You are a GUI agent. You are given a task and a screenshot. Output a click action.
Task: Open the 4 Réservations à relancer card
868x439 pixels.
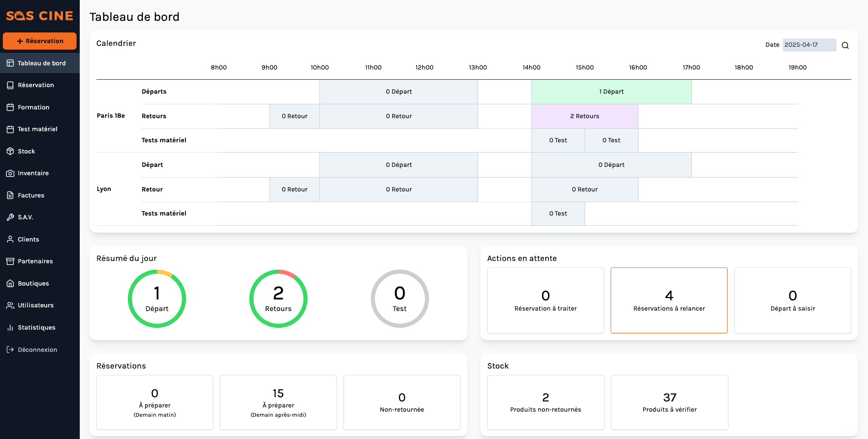tap(669, 300)
